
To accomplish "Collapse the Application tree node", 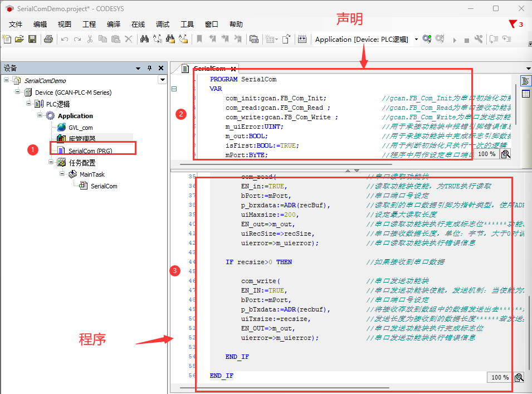I will coord(41,115).
